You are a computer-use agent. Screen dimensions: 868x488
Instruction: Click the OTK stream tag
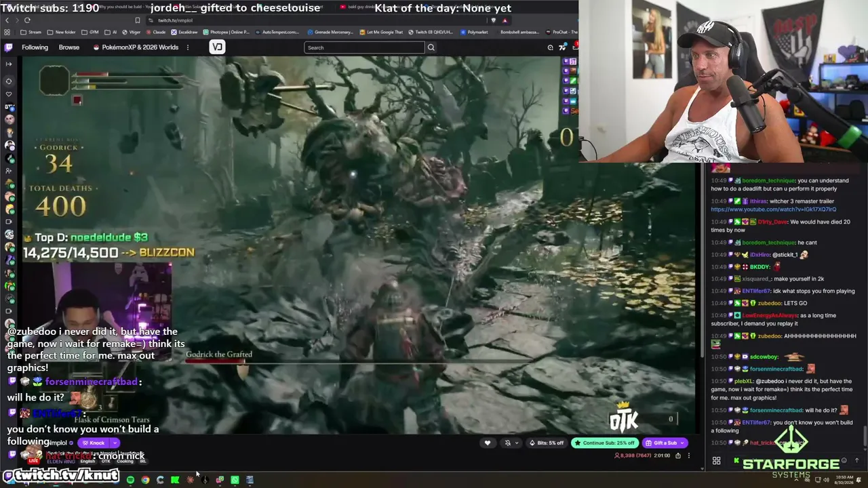click(x=106, y=462)
